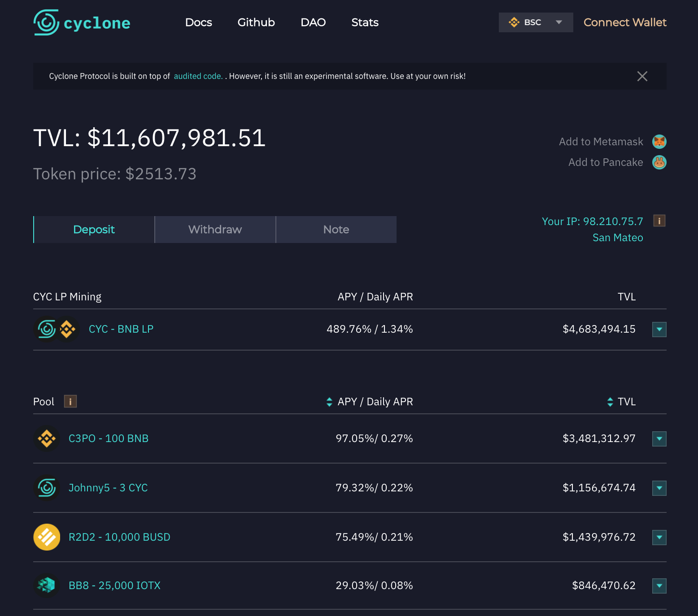Viewport: 698px width, 616px height.
Task: Open the IP address info icon
Action: pyautogui.click(x=659, y=221)
